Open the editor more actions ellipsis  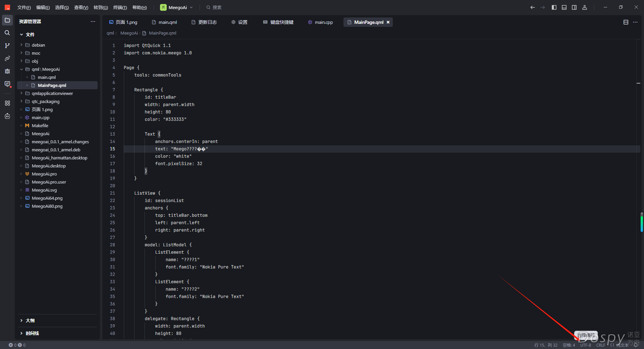635,22
